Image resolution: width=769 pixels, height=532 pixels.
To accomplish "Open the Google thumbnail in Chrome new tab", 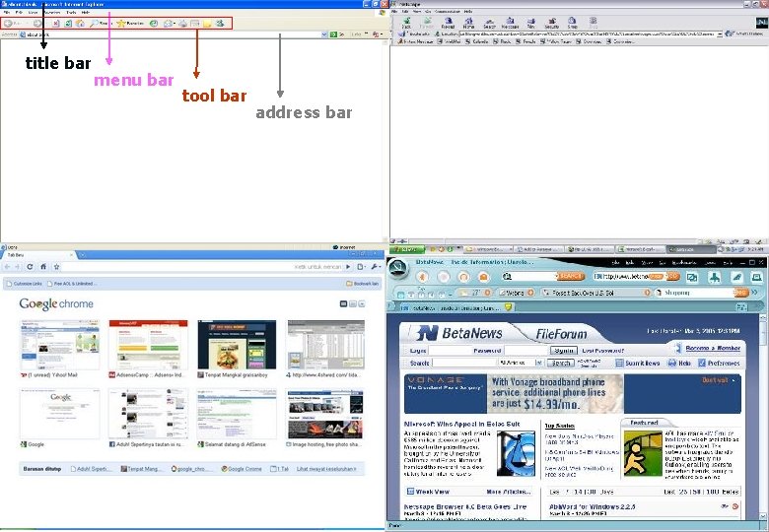I will 60,414.
